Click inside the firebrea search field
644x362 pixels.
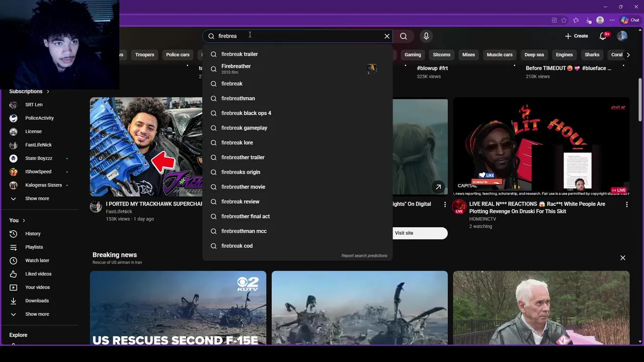tap(298, 36)
